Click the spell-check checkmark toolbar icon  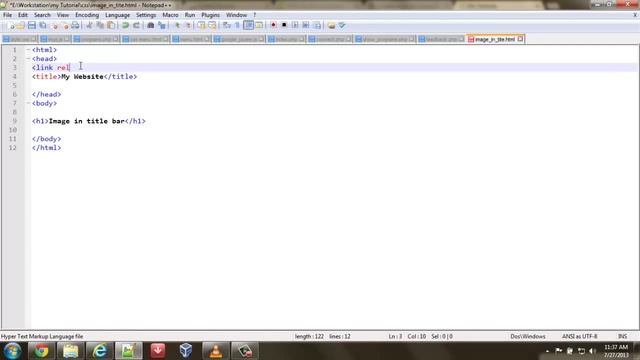(x=342, y=25)
